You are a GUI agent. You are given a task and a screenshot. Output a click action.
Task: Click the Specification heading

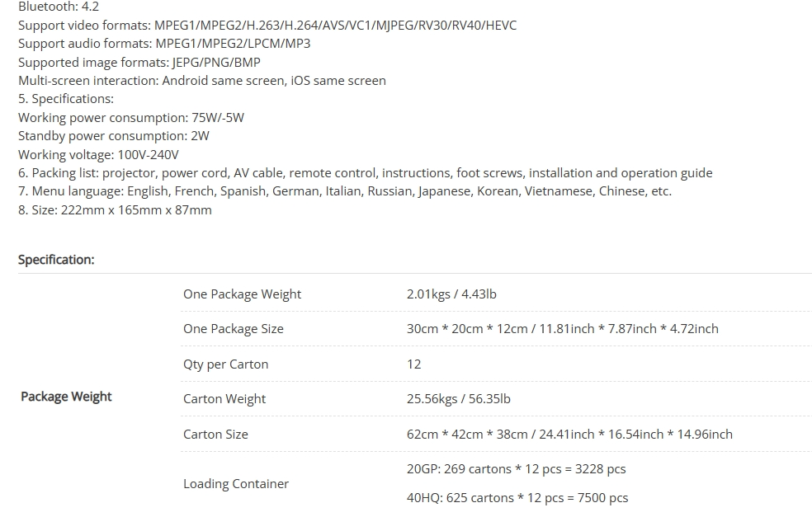(x=56, y=260)
